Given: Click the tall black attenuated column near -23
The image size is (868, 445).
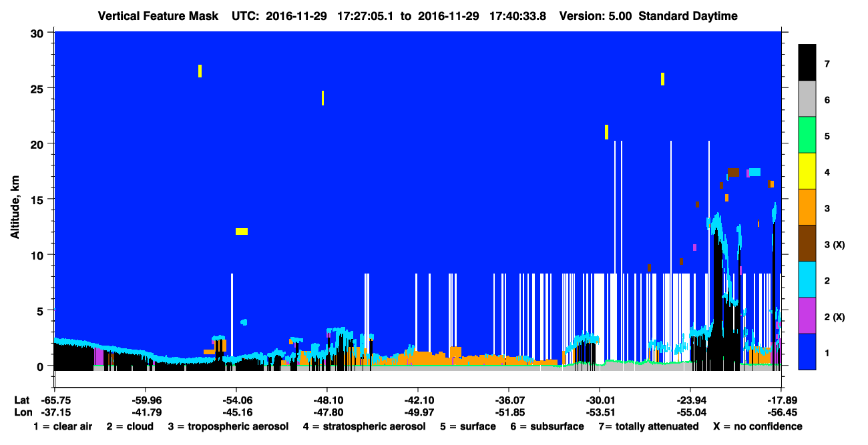Looking at the screenshot, I should [x=718, y=300].
